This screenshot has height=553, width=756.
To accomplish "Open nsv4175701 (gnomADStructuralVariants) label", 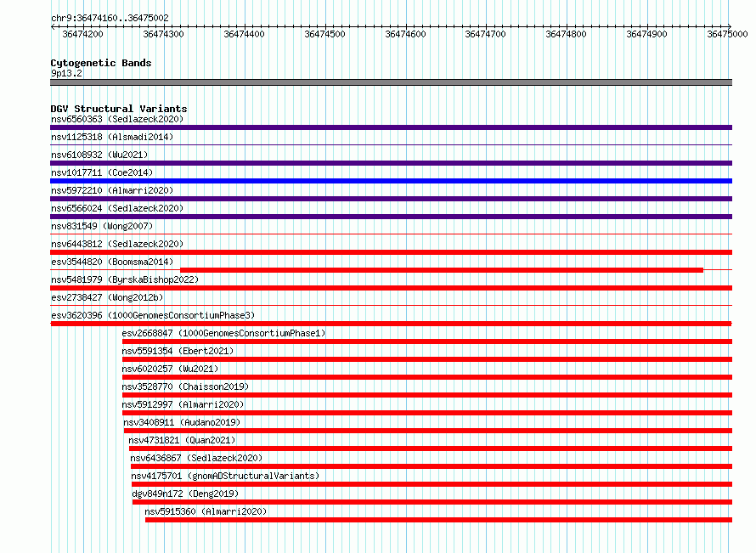I will pyautogui.click(x=226, y=476).
